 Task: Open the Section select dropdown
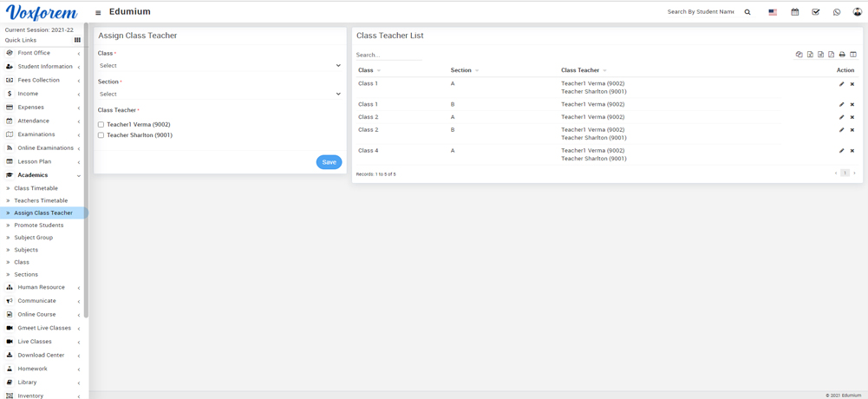click(219, 94)
